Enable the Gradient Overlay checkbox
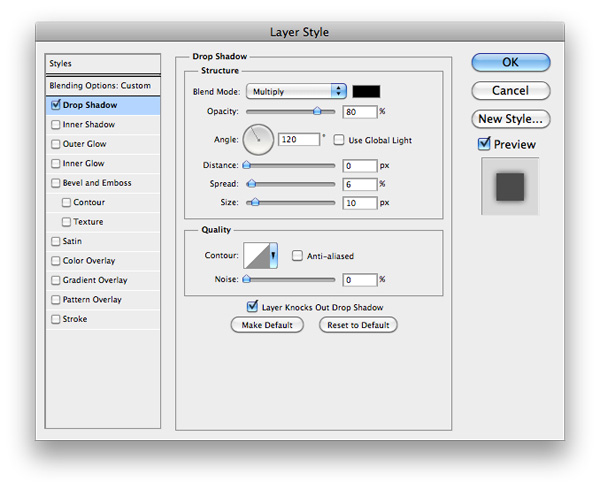The image size is (600, 489). coord(55,280)
